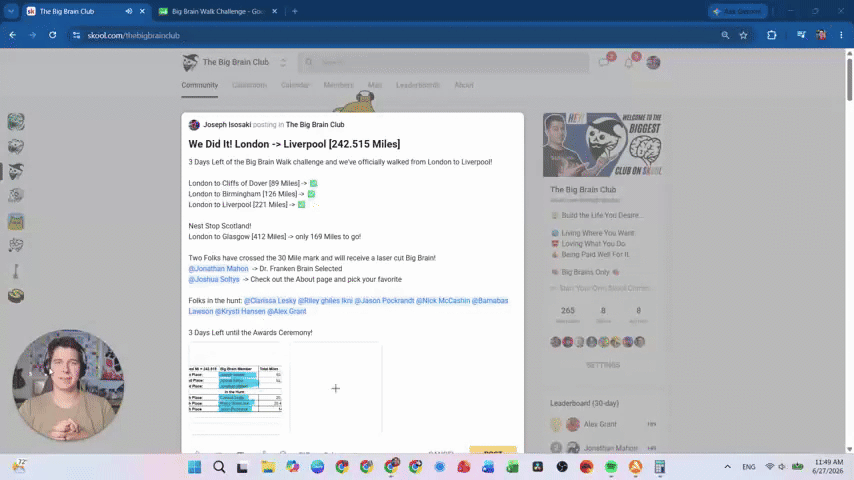The image size is (854, 480).
Task: Switch to the Community tab
Action: (x=200, y=85)
